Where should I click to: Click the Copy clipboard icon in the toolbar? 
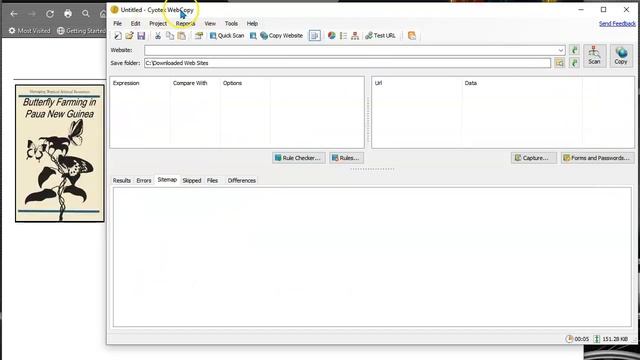(170, 36)
